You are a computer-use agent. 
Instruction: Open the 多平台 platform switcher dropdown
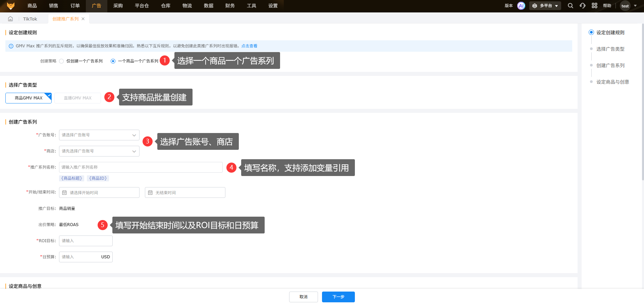[545, 6]
